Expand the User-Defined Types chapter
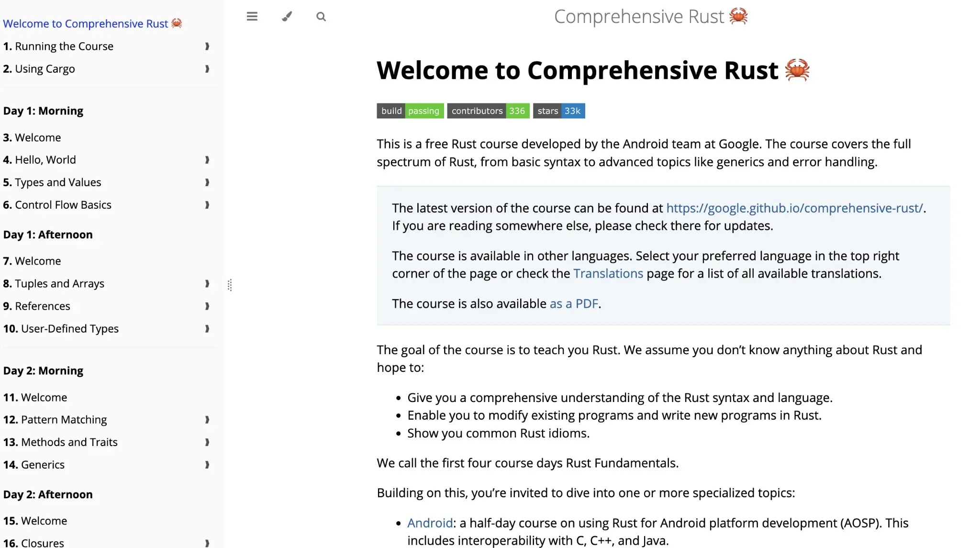The image size is (980, 548). (x=207, y=329)
